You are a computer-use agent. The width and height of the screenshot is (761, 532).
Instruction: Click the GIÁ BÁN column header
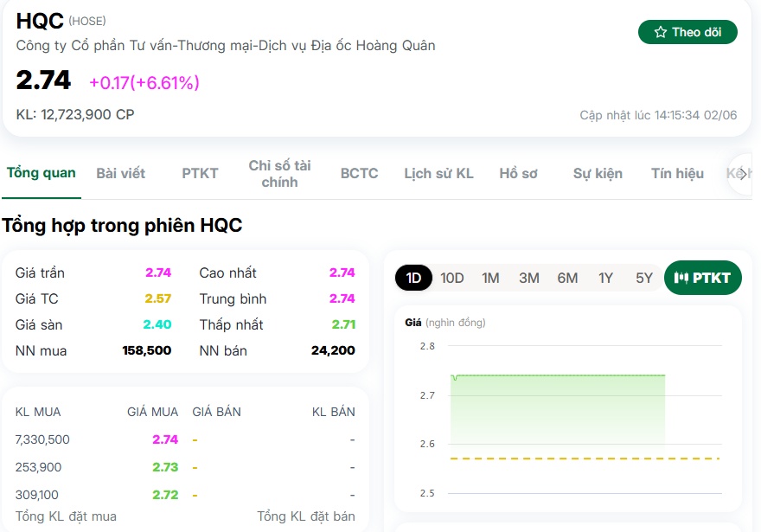click(x=216, y=412)
